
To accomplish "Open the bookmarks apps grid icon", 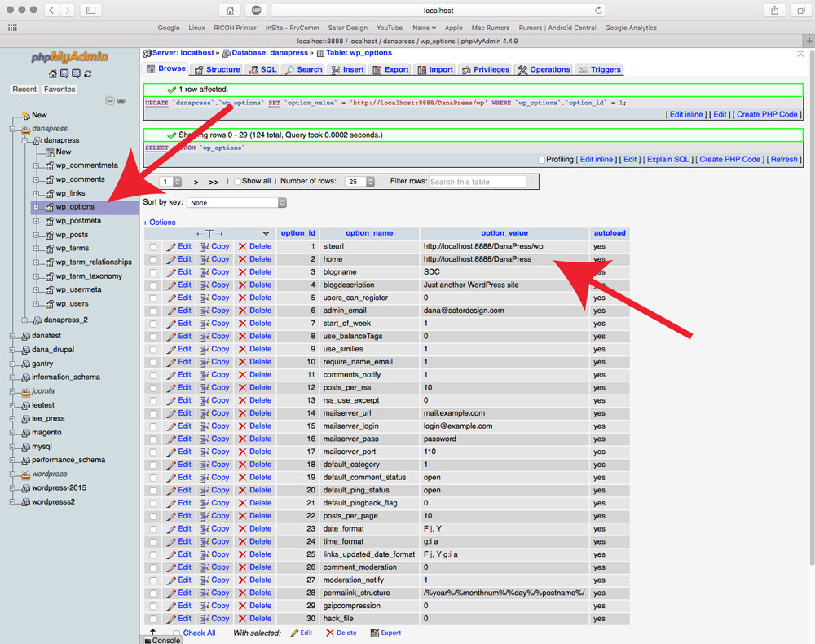I will click(12, 28).
